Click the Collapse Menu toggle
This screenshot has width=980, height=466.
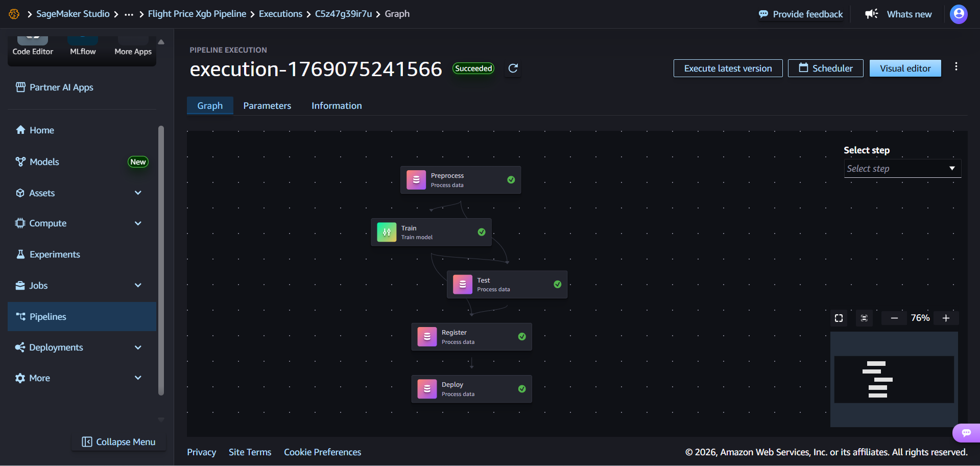(119, 442)
